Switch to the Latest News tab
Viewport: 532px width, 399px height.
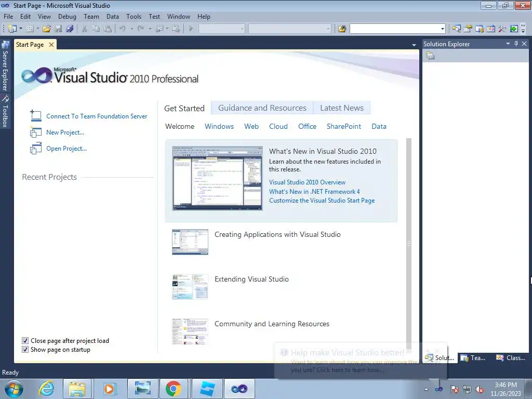click(342, 108)
